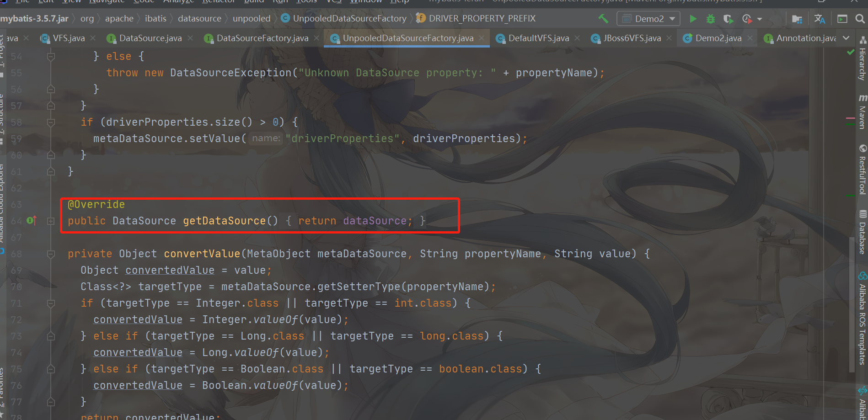Image resolution: width=868 pixels, height=420 pixels.
Task: Build project with the hammer icon
Action: 603,19
